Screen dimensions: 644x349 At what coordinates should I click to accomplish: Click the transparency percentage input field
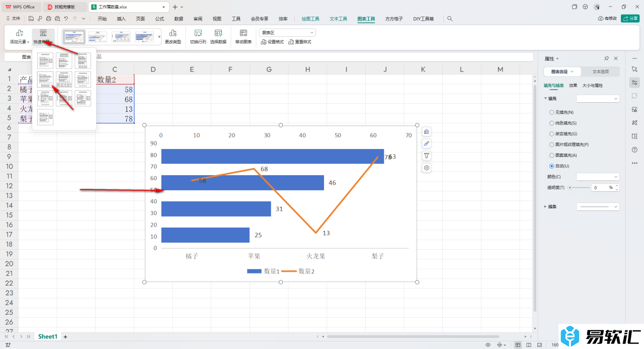[600, 187]
